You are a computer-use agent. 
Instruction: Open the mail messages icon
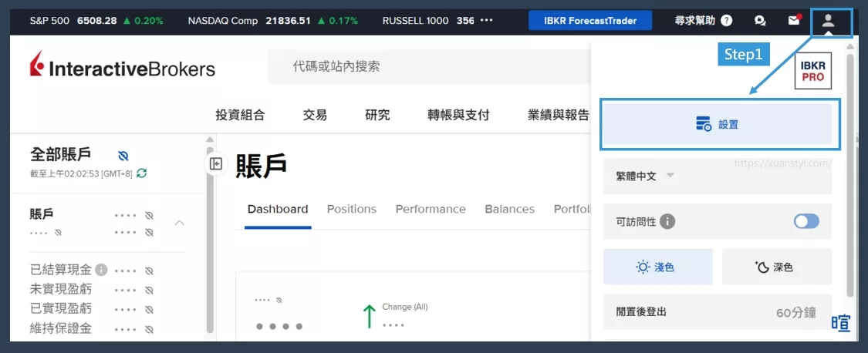click(795, 21)
